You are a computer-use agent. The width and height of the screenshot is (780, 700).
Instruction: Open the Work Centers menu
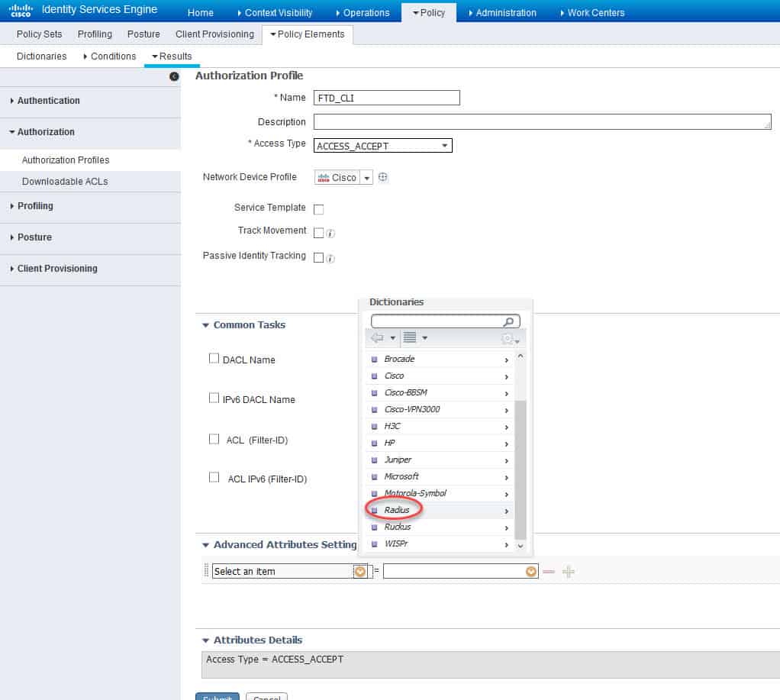click(x=592, y=12)
